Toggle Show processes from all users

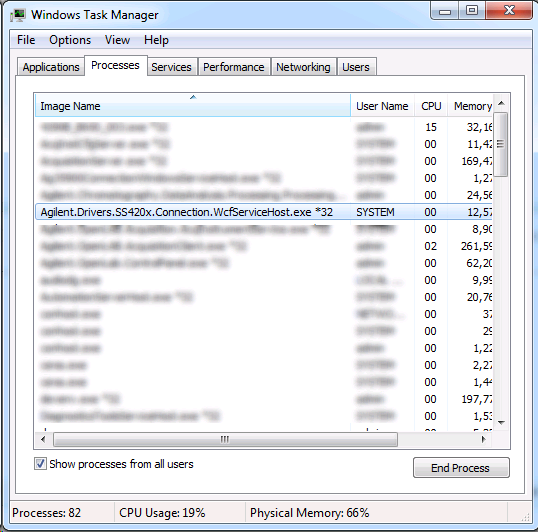40,464
